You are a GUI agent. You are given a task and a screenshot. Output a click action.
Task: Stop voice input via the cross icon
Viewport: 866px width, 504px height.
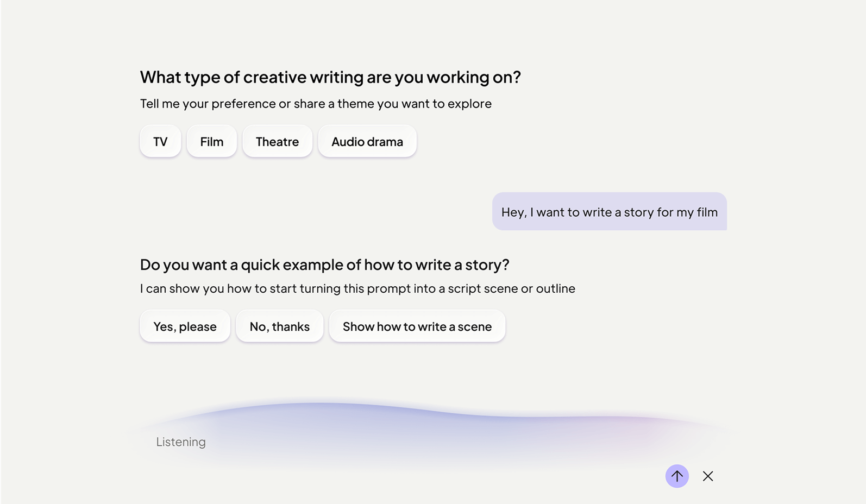click(707, 476)
